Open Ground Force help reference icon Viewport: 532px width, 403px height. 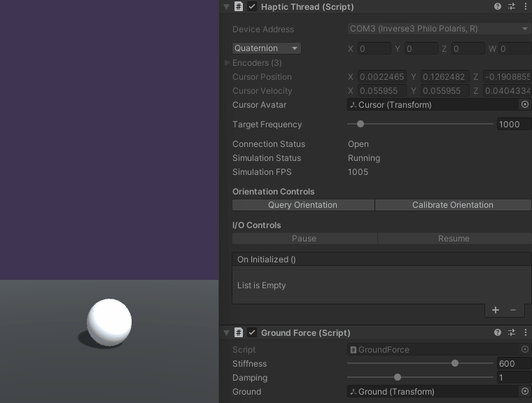tap(498, 332)
